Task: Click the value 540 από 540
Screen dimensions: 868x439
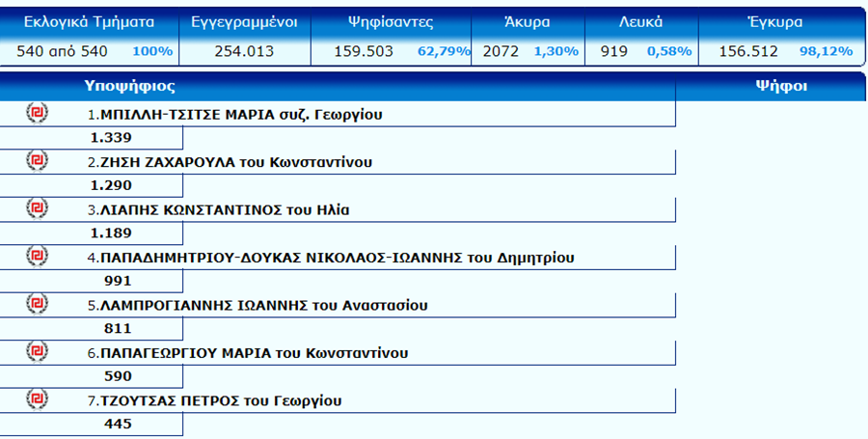Action: point(62,52)
